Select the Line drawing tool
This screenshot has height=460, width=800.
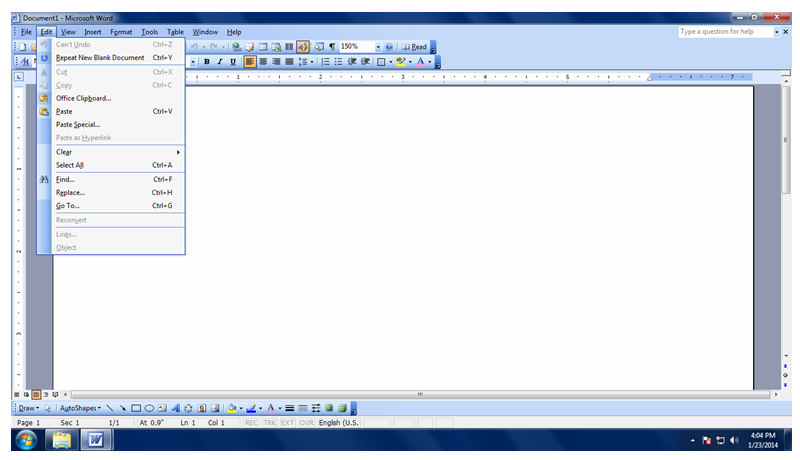click(110, 408)
